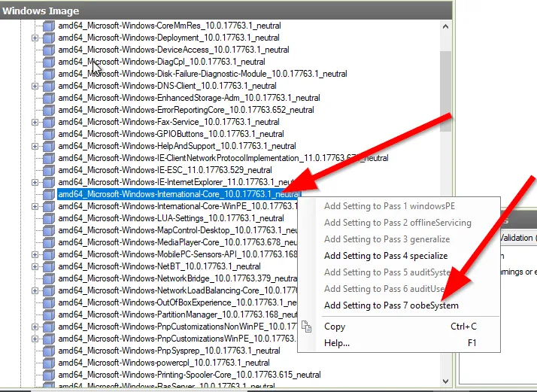This screenshot has width=537, height=392.
Task: Click the tree scrollbar down arrow
Action: [445, 381]
